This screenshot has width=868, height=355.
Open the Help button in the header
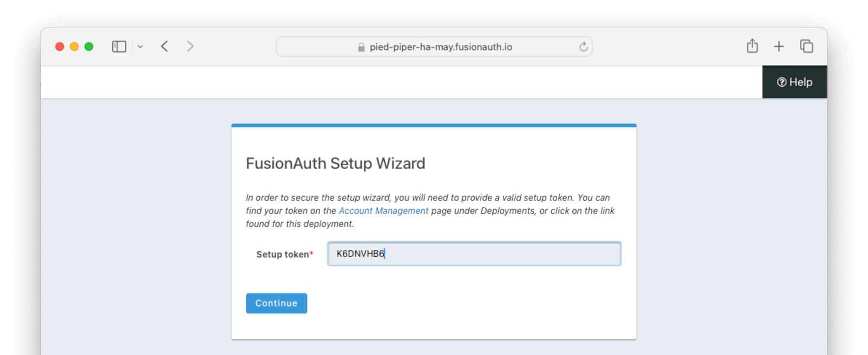coord(794,82)
